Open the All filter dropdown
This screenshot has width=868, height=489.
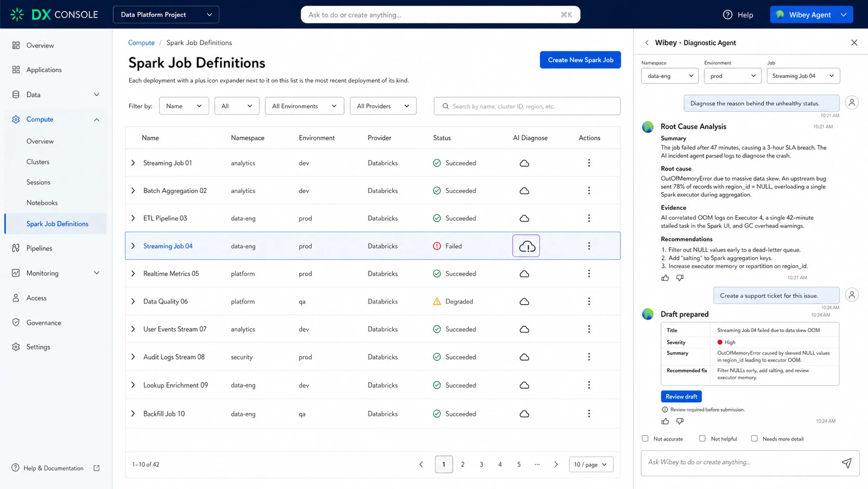pos(237,106)
